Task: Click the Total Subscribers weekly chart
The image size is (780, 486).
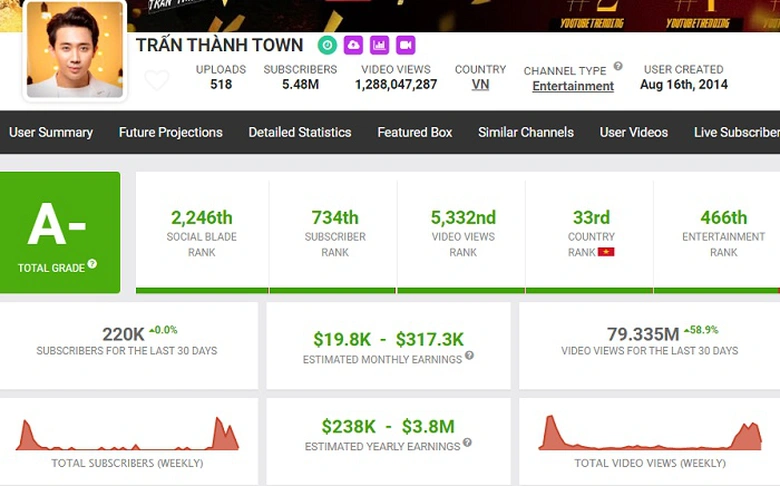Action: point(127,434)
